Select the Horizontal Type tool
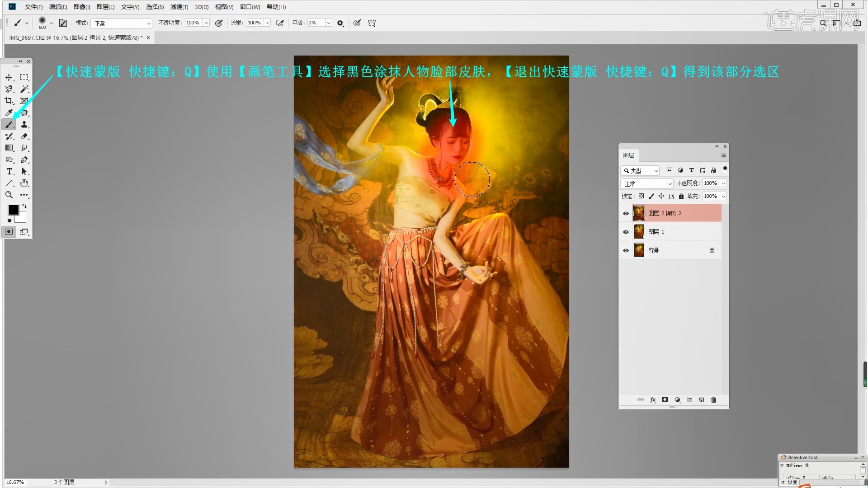868x488 pixels. click(x=9, y=172)
